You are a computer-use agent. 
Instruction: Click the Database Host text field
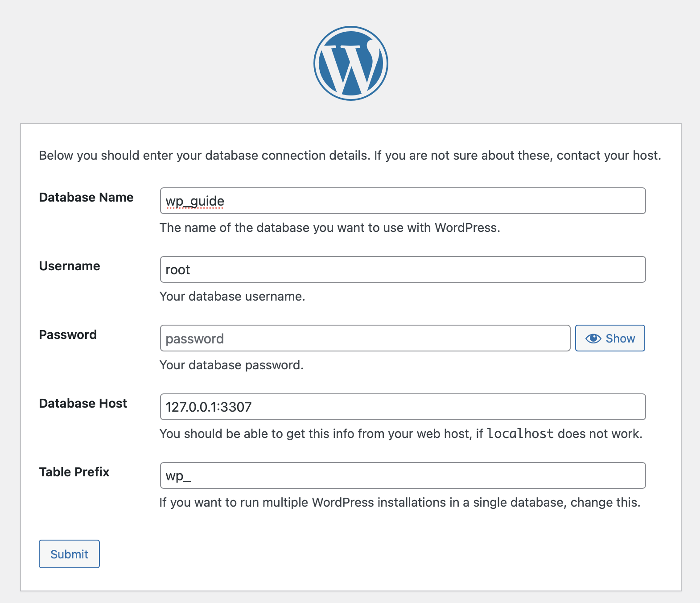pos(402,407)
